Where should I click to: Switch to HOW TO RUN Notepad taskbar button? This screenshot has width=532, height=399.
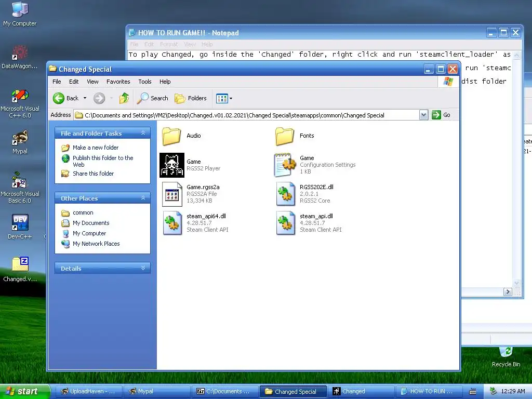point(429,391)
